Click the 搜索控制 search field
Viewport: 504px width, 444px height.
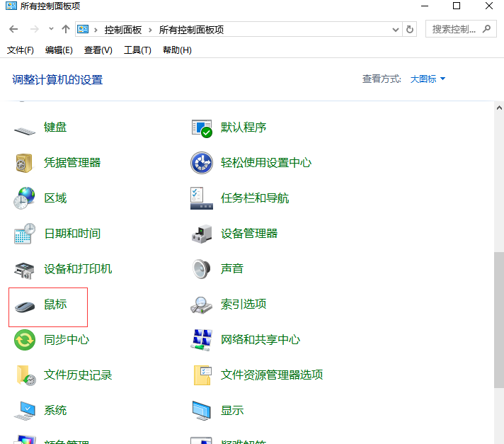click(x=461, y=29)
